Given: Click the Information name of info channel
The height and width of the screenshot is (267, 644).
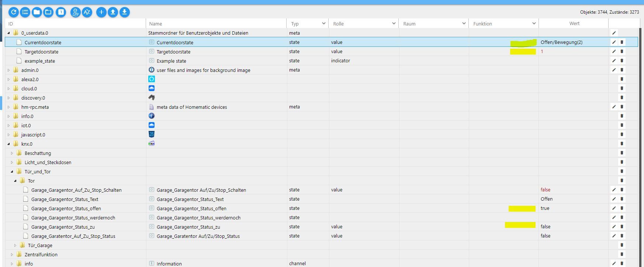Looking at the screenshot, I should [x=169, y=264].
